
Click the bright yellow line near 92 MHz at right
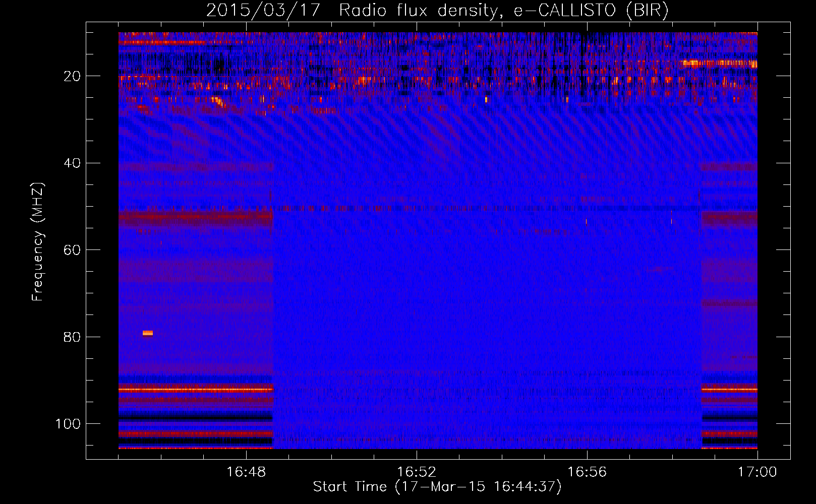click(x=729, y=390)
